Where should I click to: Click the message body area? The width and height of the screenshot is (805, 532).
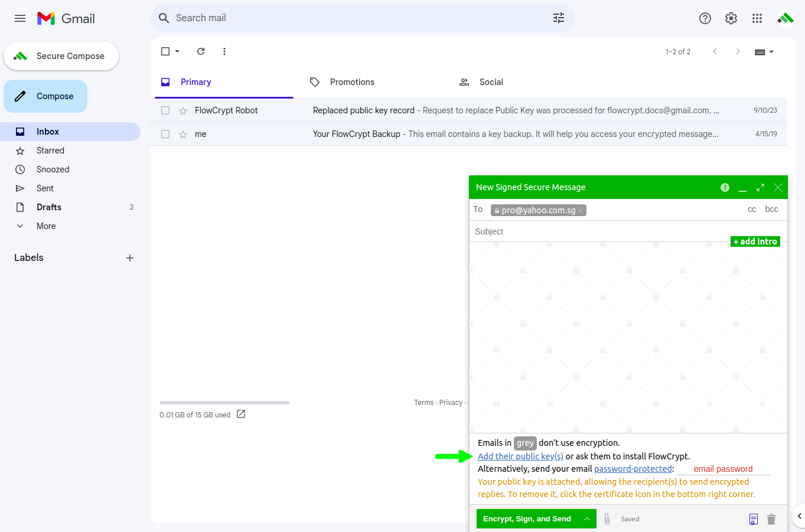coord(628,337)
